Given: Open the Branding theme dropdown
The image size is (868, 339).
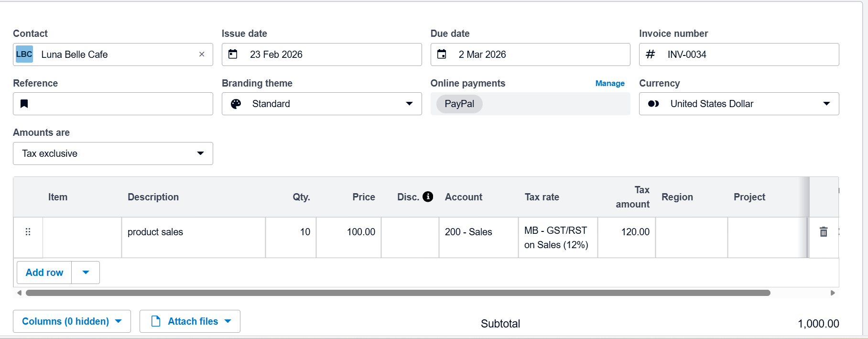Looking at the screenshot, I should pyautogui.click(x=409, y=104).
